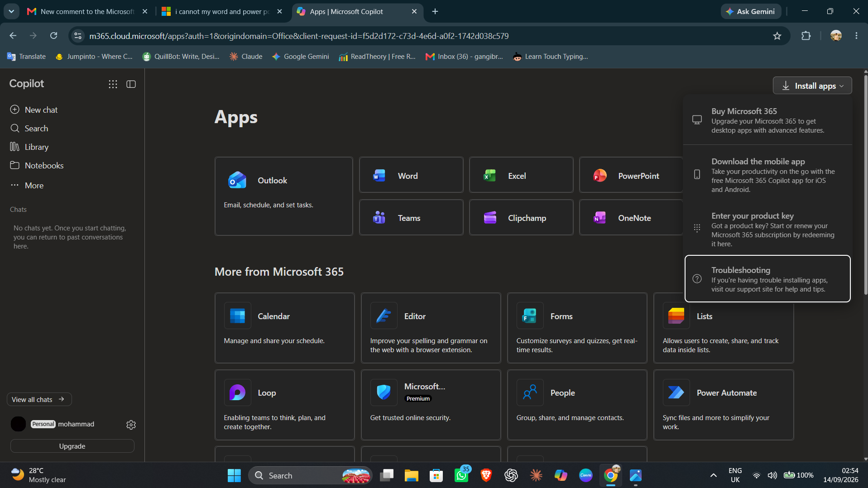Open account settings gear icon

coord(131,425)
